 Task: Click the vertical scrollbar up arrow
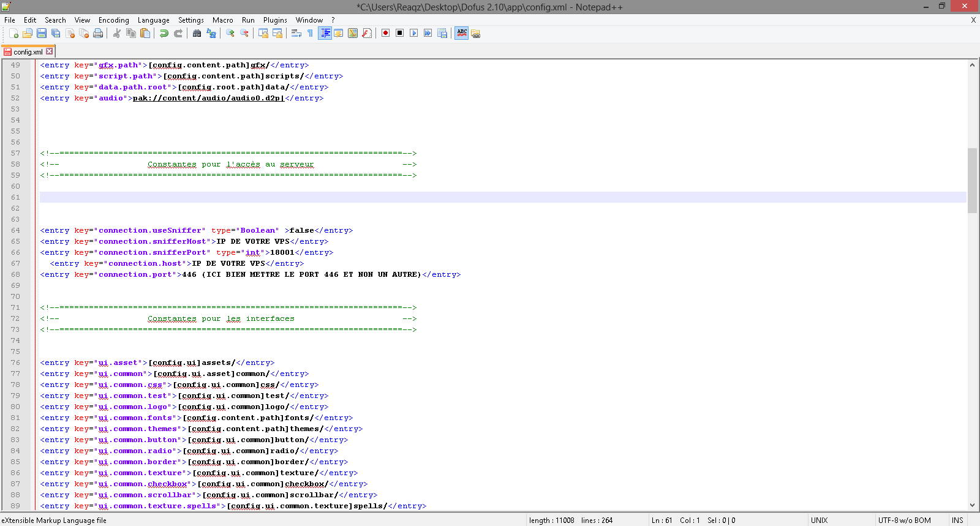click(972, 65)
